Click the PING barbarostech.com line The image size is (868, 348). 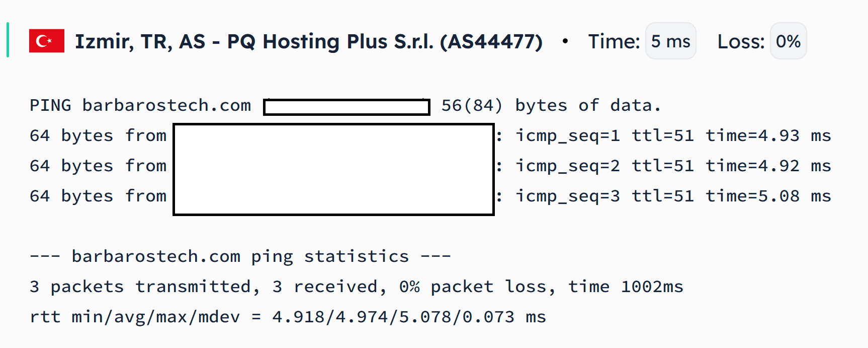coord(345,106)
